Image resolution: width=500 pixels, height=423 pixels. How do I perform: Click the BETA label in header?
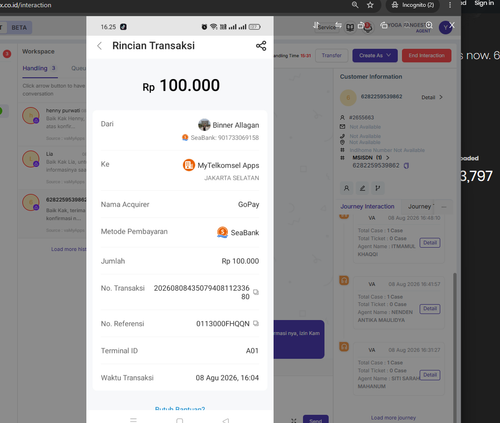tap(19, 27)
